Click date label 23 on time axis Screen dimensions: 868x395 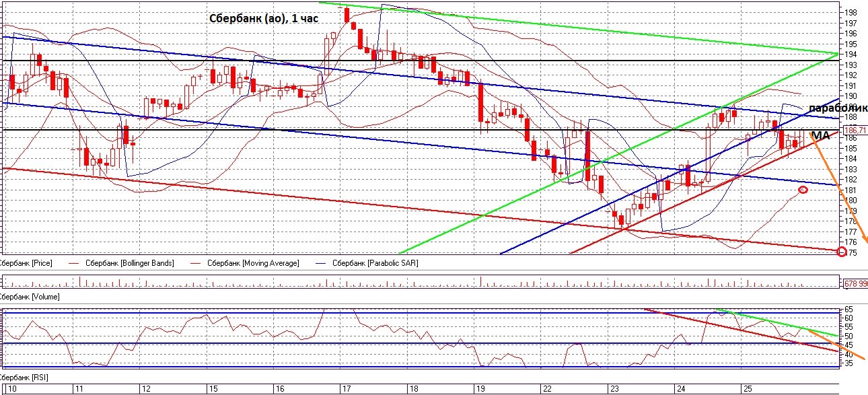click(x=614, y=389)
